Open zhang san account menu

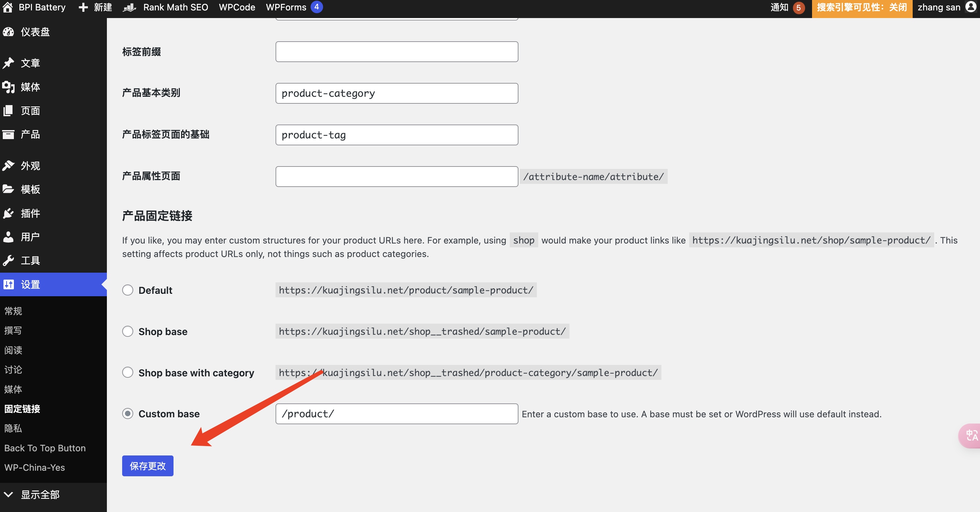[x=939, y=7]
